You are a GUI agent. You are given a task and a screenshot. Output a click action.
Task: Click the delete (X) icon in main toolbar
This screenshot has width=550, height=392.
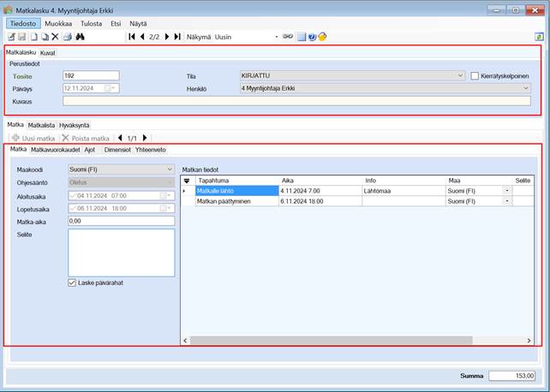pos(55,38)
